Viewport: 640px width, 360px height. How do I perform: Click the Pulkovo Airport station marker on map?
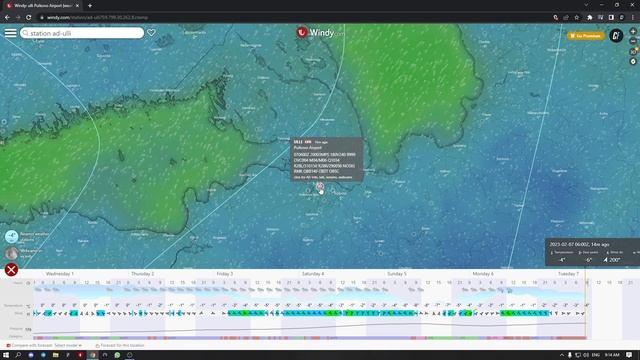pyautogui.click(x=320, y=186)
